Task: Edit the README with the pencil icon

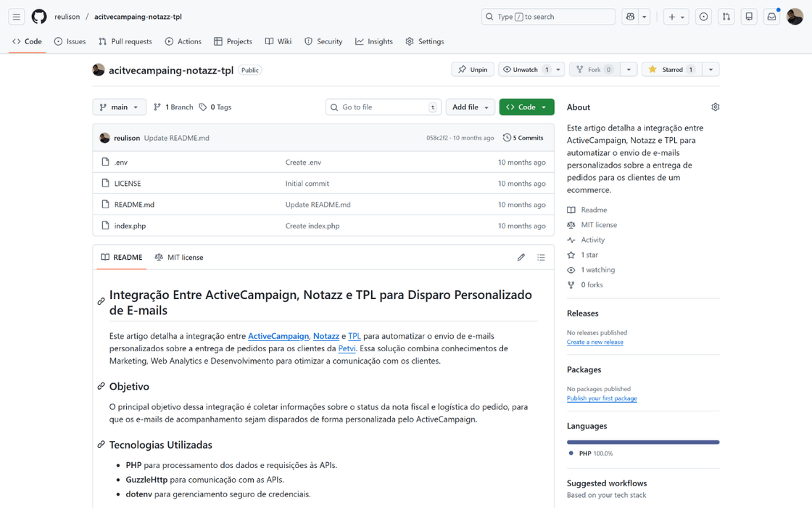Action: [521, 257]
